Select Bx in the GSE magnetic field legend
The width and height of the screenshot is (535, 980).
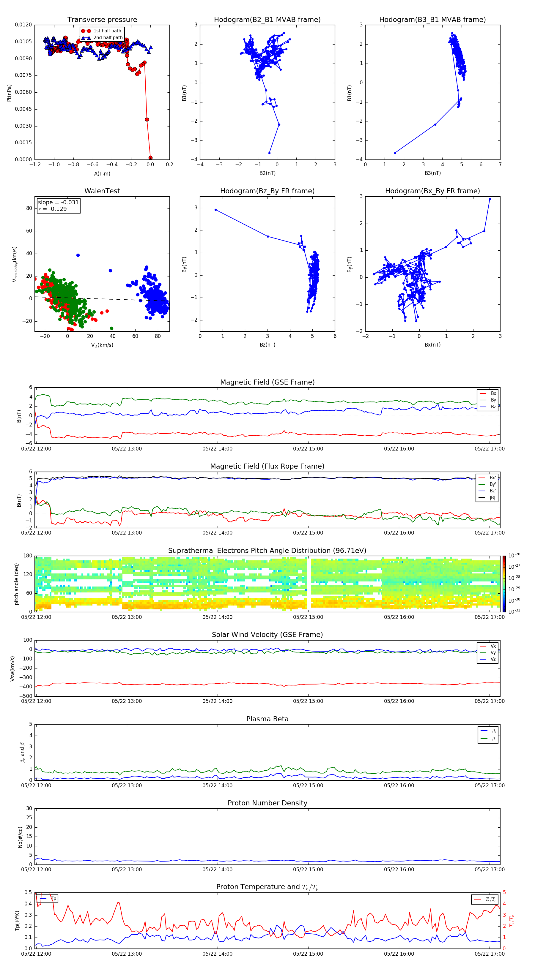pos(488,393)
